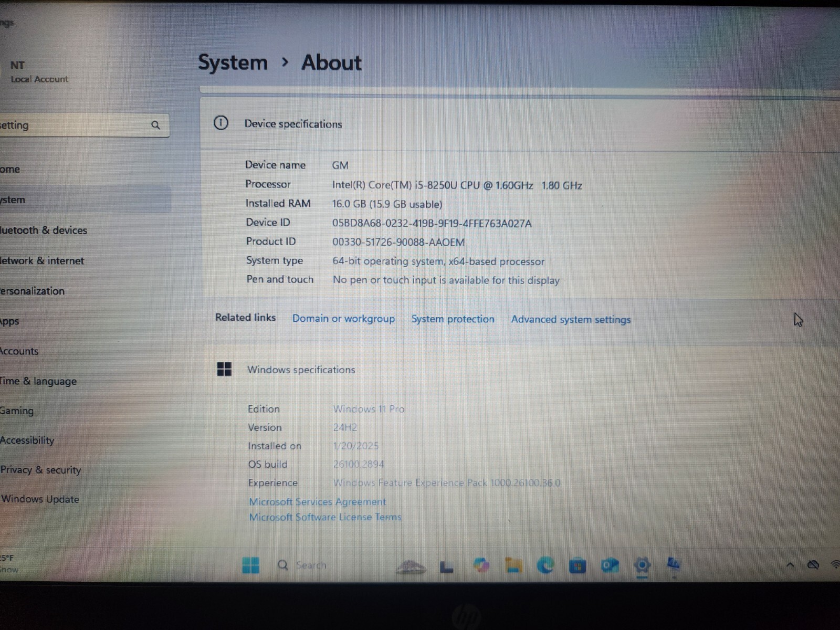Open Advanced system settings
This screenshot has width=840, height=630.
(x=571, y=319)
